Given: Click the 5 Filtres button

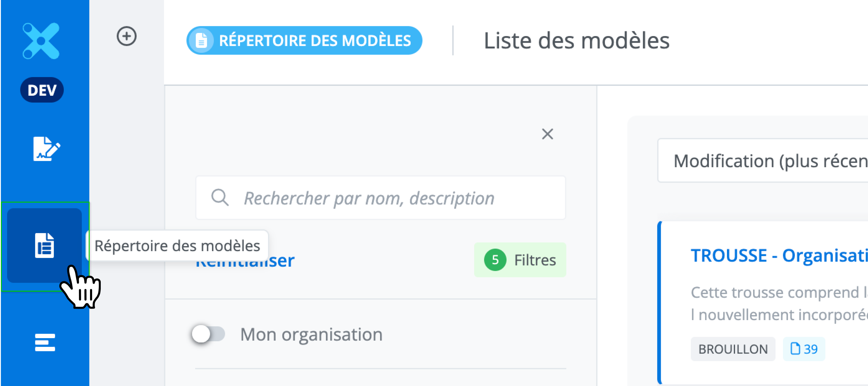Looking at the screenshot, I should click(520, 260).
